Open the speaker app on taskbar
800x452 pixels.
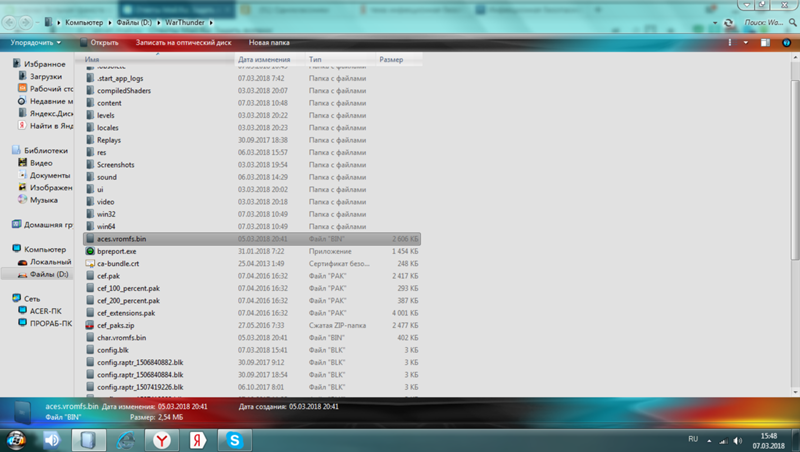coord(52,440)
